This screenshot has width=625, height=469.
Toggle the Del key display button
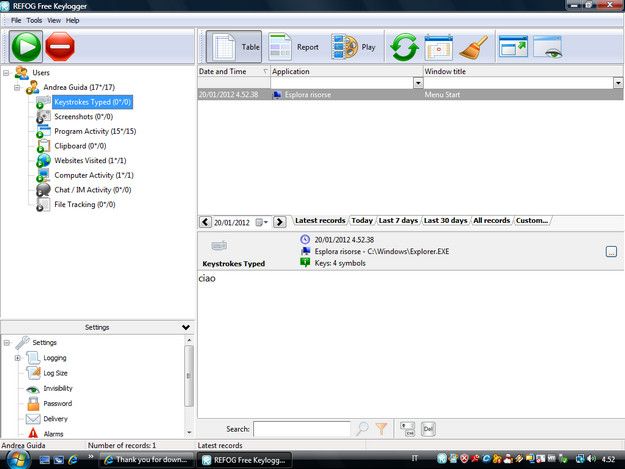pos(428,429)
